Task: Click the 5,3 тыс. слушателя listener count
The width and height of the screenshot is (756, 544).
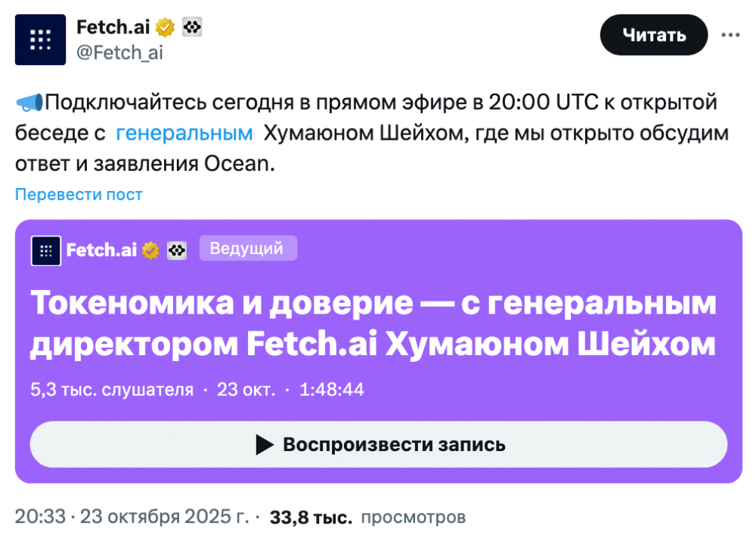Action: click(112, 390)
